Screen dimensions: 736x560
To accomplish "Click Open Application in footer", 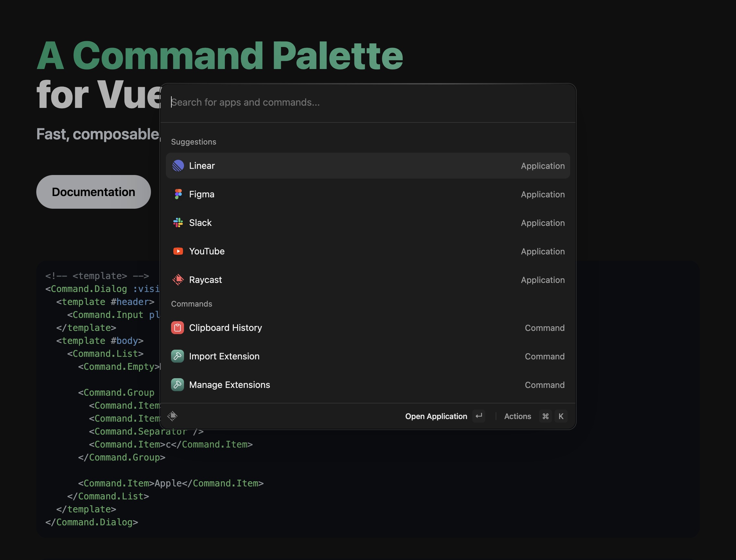I will [x=436, y=416].
